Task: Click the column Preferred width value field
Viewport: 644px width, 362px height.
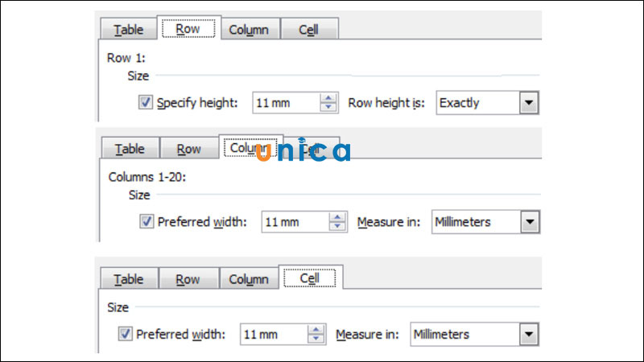Action: (x=293, y=222)
